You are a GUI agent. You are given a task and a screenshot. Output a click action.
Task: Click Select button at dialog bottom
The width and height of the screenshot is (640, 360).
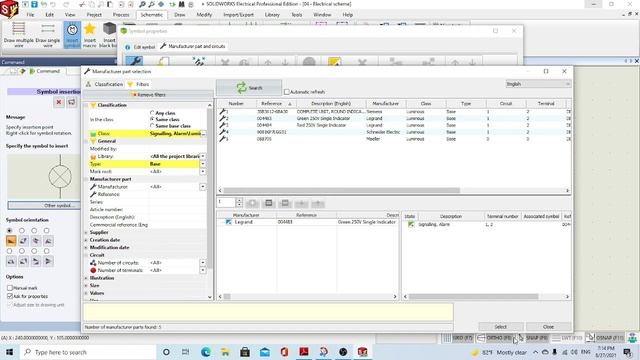click(501, 327)
